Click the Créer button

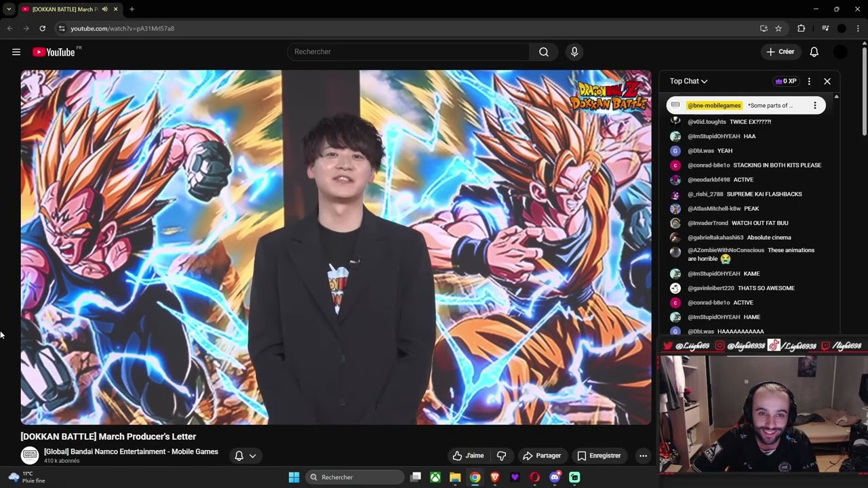[x=781, y=52]
